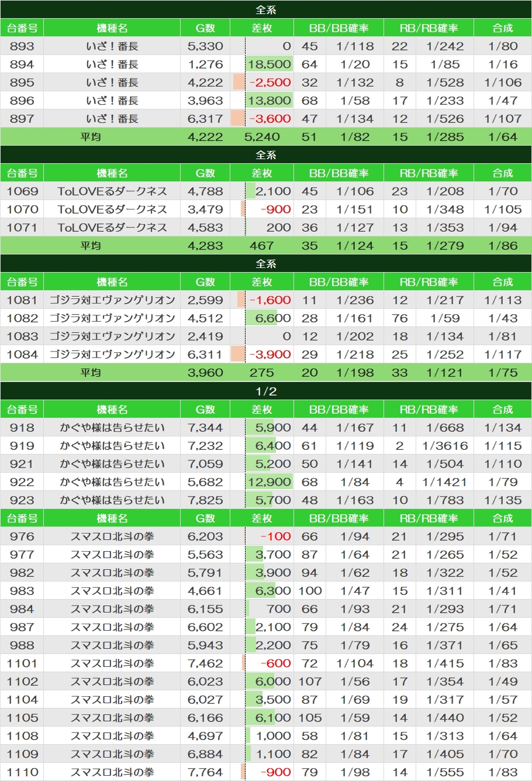Select the average difference value 5,240
The height and width of the screenshot is (781, 532).
click(x=262, y=137)
